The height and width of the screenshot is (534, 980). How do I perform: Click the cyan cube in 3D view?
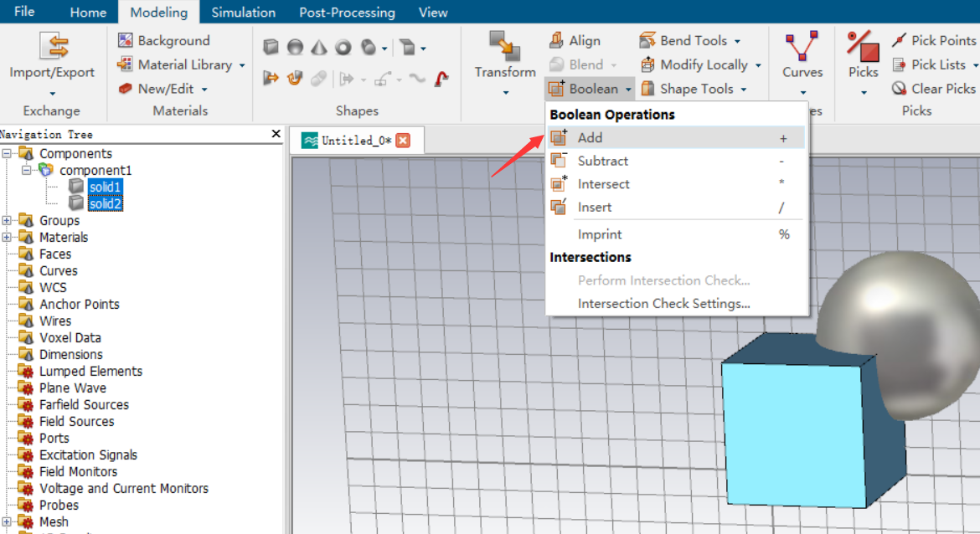(794, 434)
